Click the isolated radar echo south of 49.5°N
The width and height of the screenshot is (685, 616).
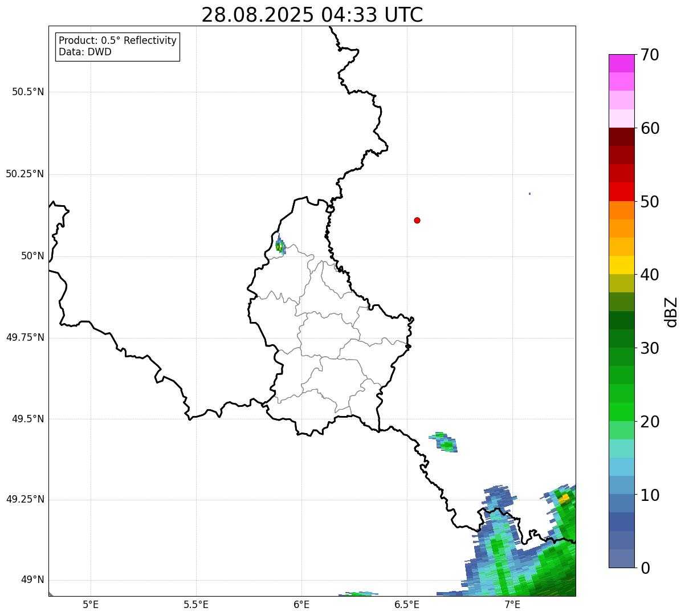click(444, 442)
